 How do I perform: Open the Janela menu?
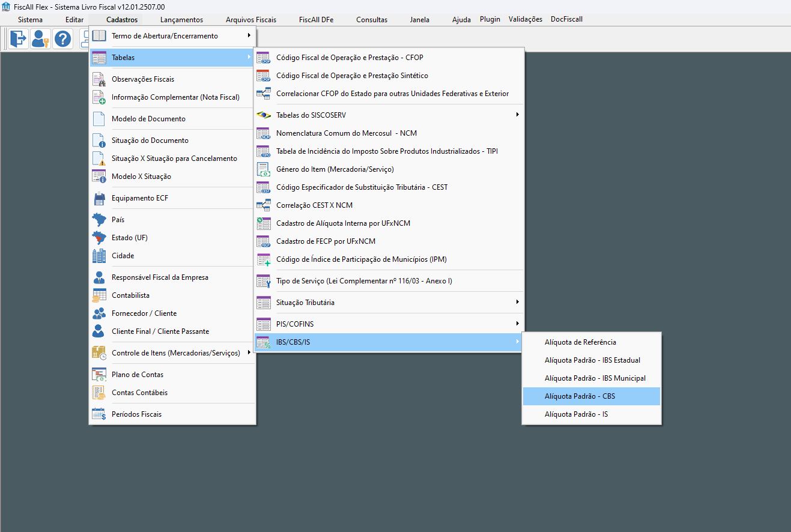click(420, 20)
